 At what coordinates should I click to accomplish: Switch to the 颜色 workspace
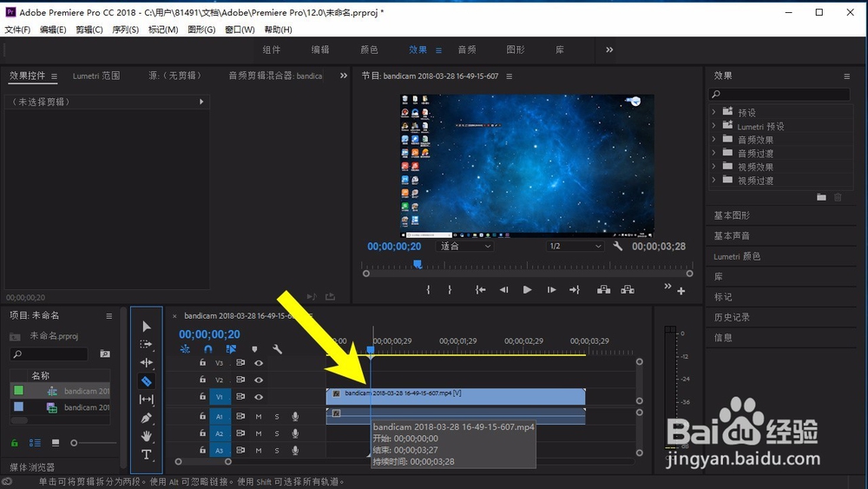click(x=369, y=50)
